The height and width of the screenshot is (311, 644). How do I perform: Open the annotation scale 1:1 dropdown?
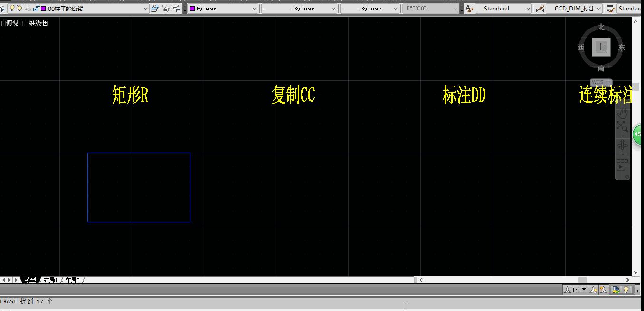[x=575, y=290]
